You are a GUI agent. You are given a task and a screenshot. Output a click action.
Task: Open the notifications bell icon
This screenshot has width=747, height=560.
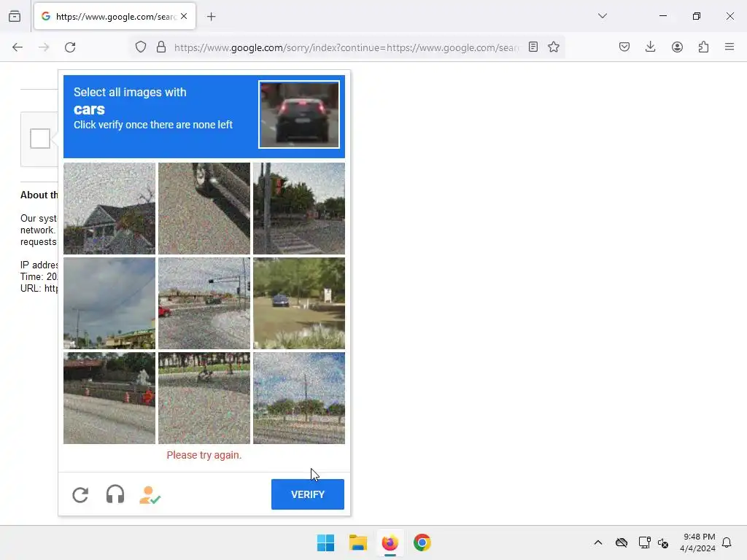click(727, 542)
